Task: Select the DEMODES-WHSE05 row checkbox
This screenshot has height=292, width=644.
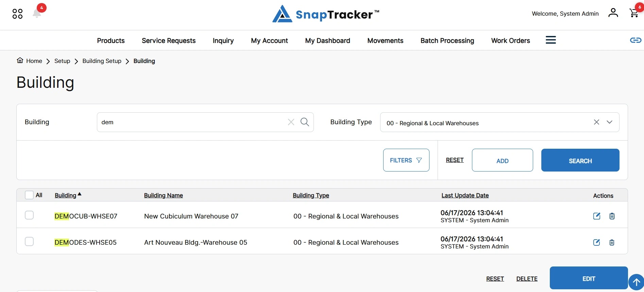Action: click(x=29, y=242)
